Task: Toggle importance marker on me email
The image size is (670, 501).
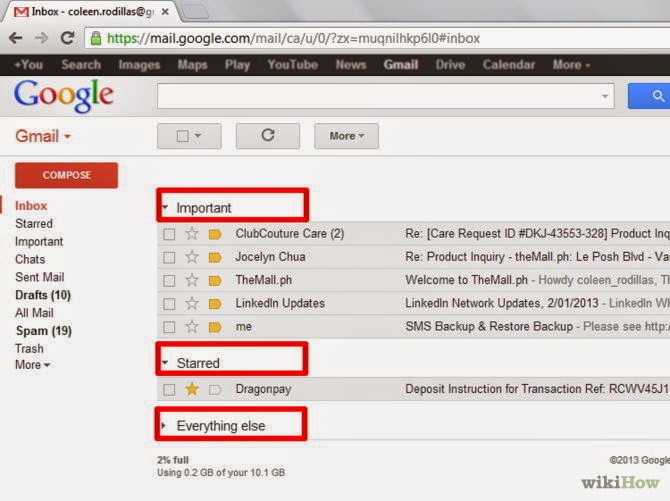Action: click(x=215, y=327)
